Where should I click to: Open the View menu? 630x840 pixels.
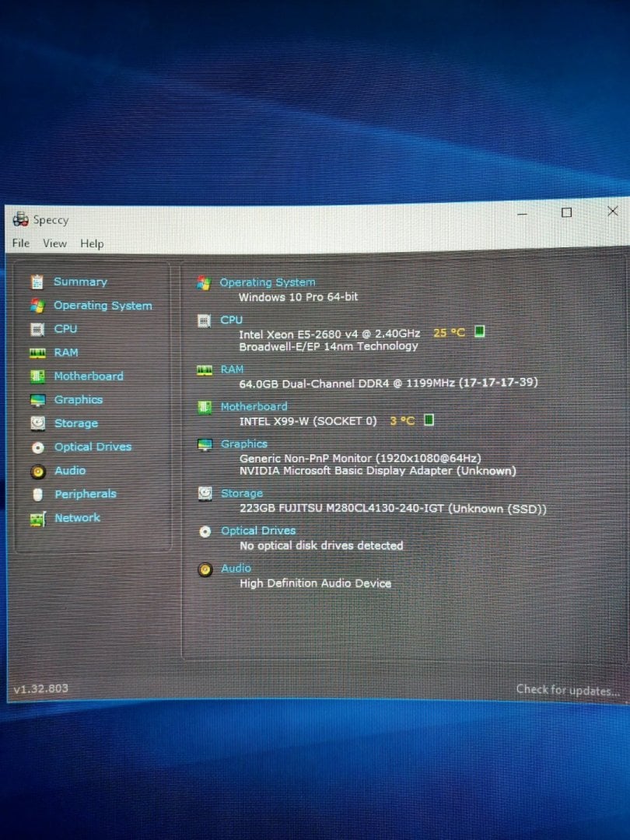[54, 243]
